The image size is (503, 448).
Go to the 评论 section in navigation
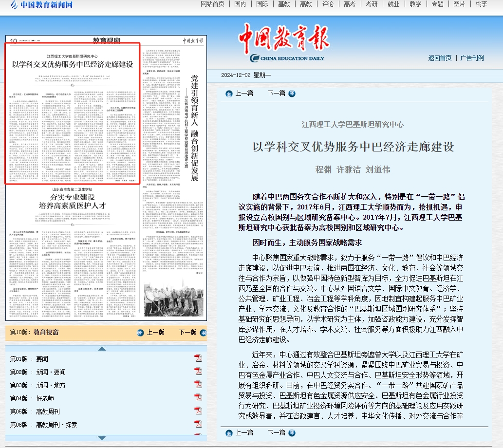click(328, 4)
